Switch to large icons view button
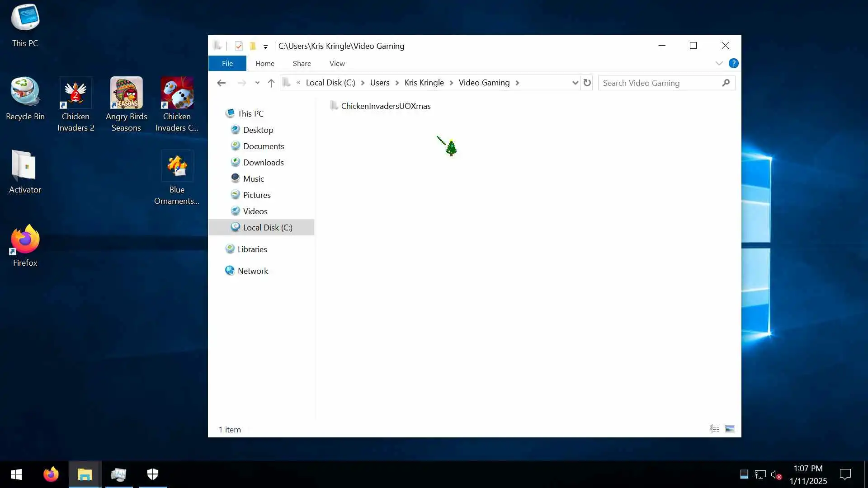Viewport: 868px width, 488px height. 730,429
